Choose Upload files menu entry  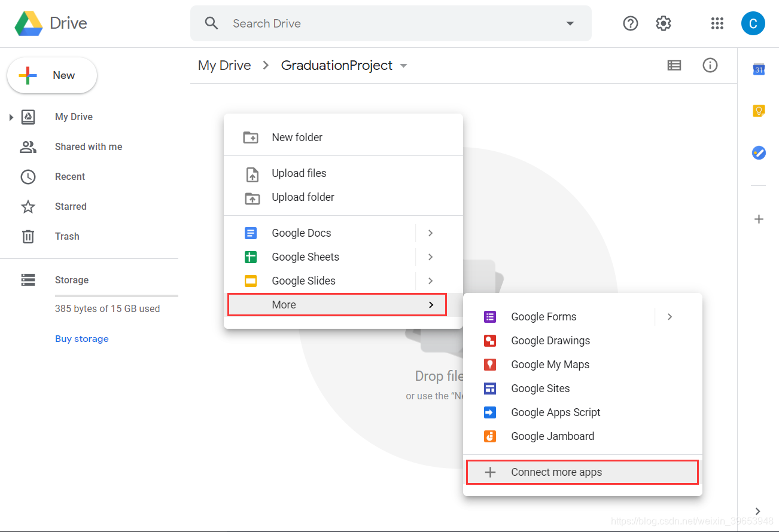coord(343,173)
